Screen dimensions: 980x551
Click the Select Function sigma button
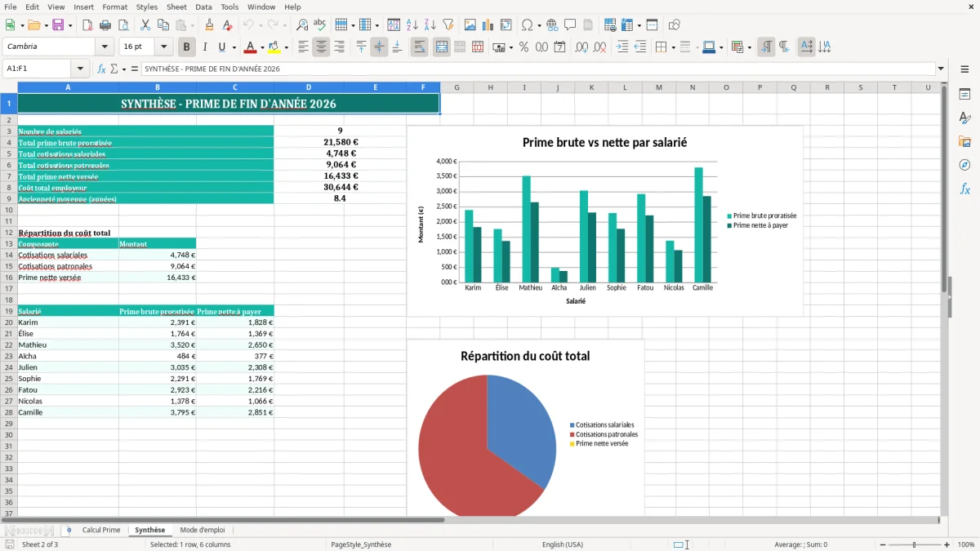click(114, 69)
